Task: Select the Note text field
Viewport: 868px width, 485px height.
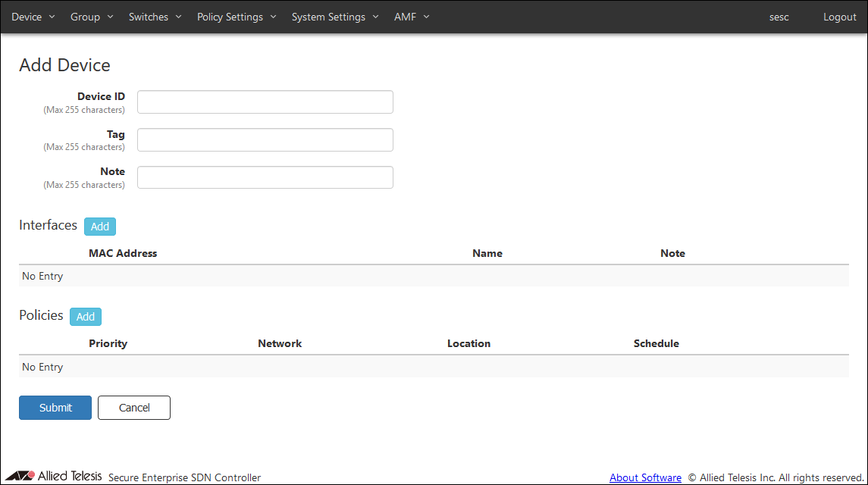Action: [x=265, y=177]
